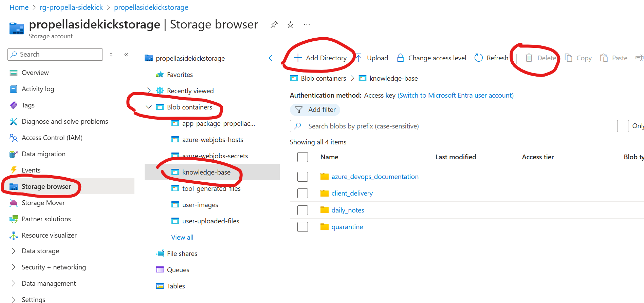The image size is (644, 303).
Task: Click the Partner solutions icon
Action: point(14,219)
